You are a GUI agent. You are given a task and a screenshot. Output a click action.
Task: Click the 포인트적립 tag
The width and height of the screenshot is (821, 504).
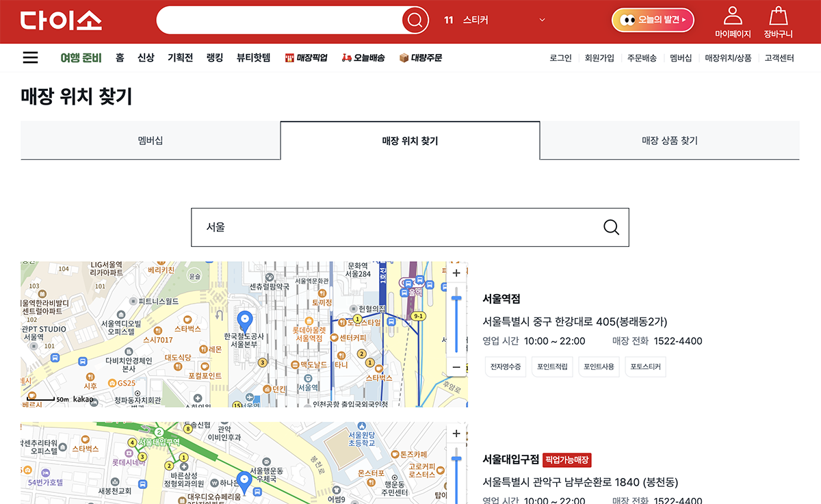pos(552,367)
